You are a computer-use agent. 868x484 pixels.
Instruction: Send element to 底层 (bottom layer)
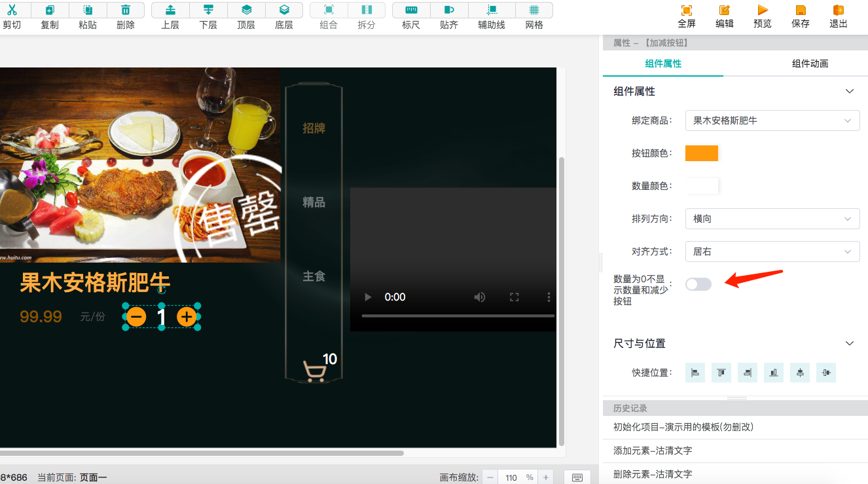coord(284,17)
